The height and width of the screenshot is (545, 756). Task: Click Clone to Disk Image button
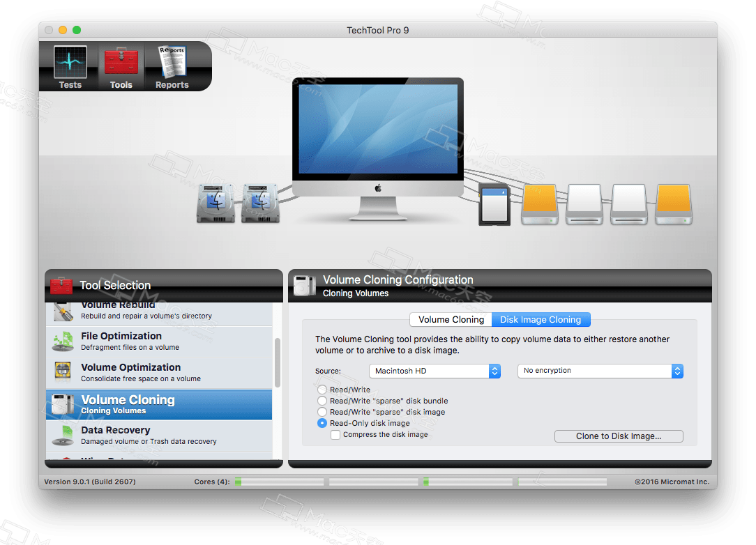point(619,436)
